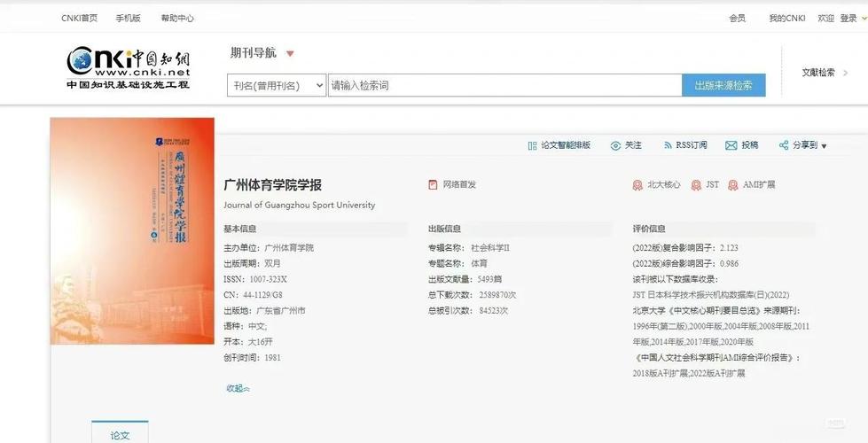Click the CN value 44-1129/G8
This screenshot has height=443, width=868.
point(262,295)
